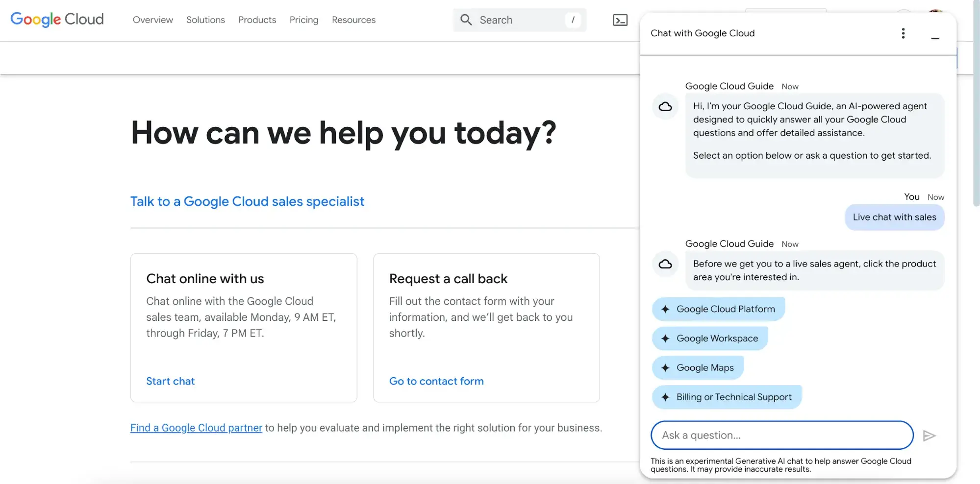Click the Google Cloud logo
Image resolution: width=980 pixels, height=484 pixels.
(57, 20)
